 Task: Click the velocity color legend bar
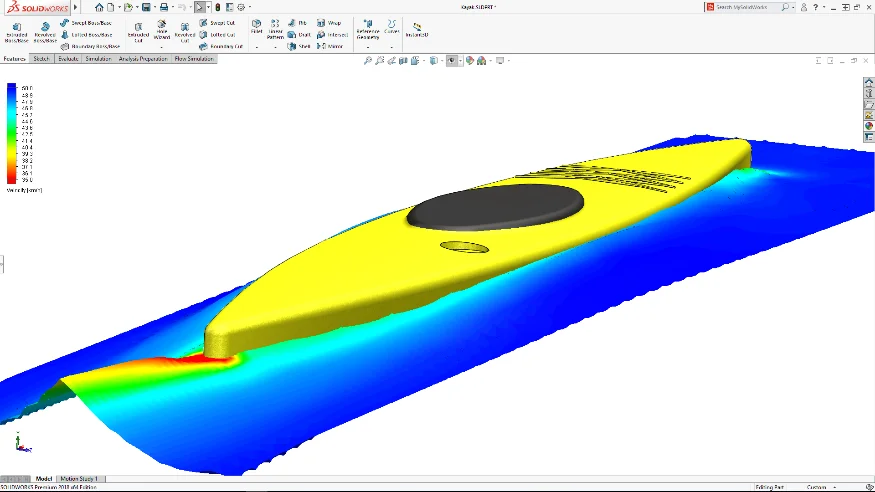point(12,132)
